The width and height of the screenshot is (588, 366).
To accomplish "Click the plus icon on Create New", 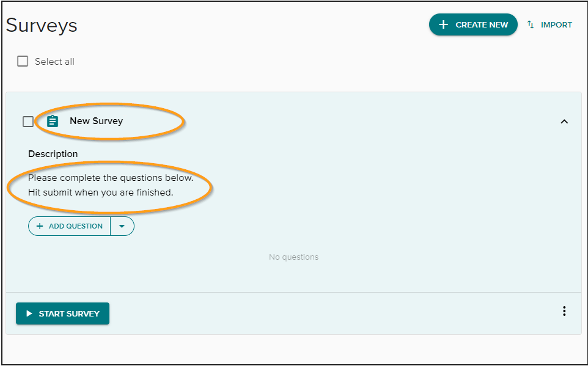I will [x=444, y=24].
